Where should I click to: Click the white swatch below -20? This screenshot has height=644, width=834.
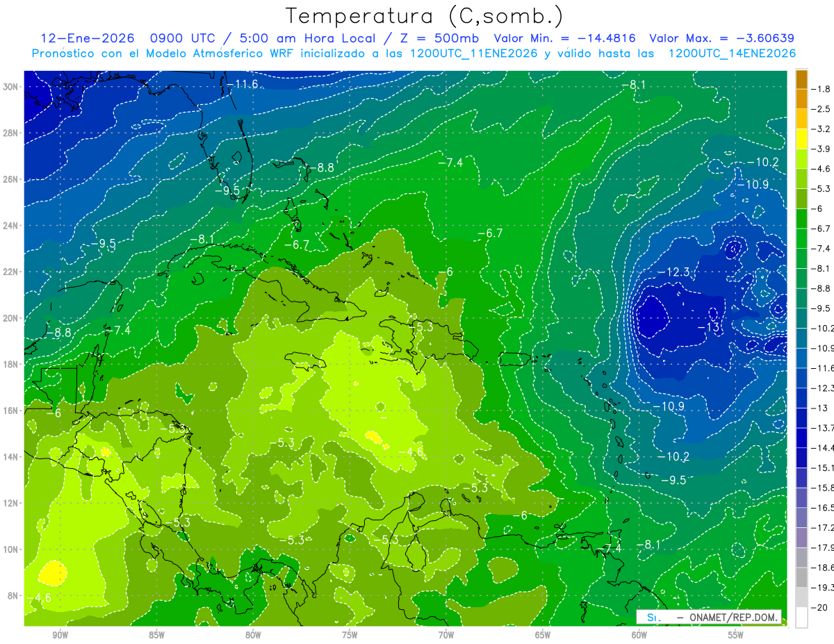801,617
